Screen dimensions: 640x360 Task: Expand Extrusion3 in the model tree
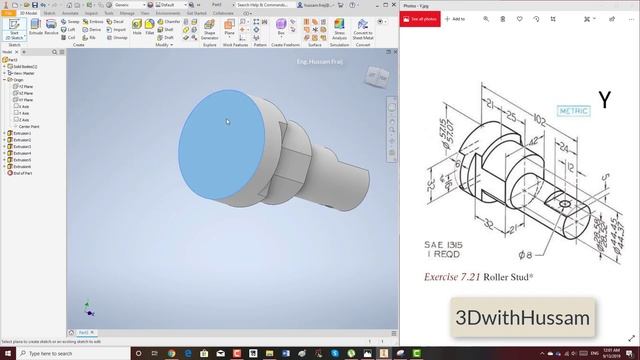tap(4, 147)
